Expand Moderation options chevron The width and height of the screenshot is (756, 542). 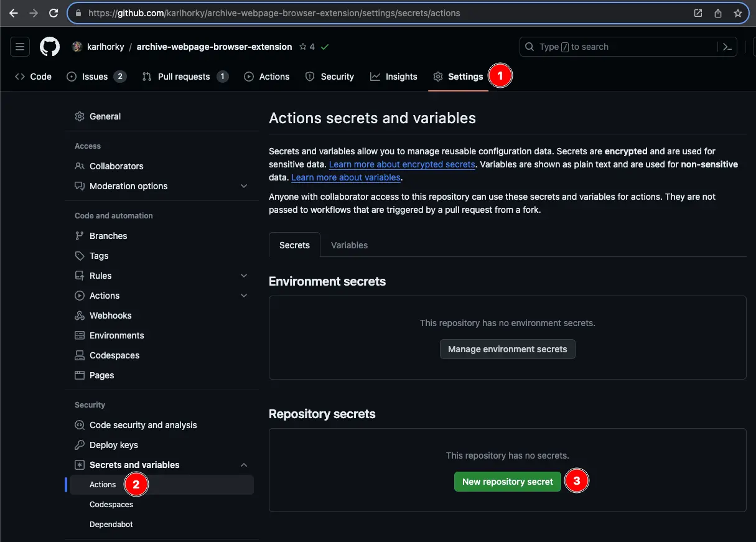[x=244, y=186]
